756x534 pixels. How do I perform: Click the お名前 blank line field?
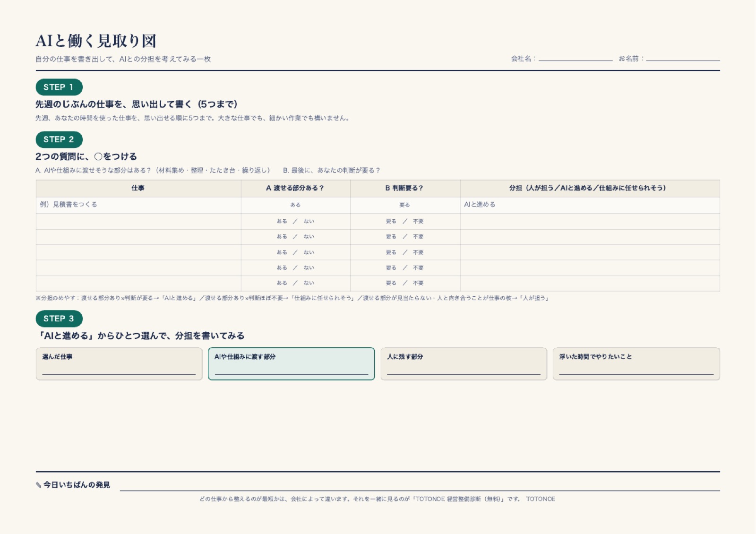click(683, 59)
